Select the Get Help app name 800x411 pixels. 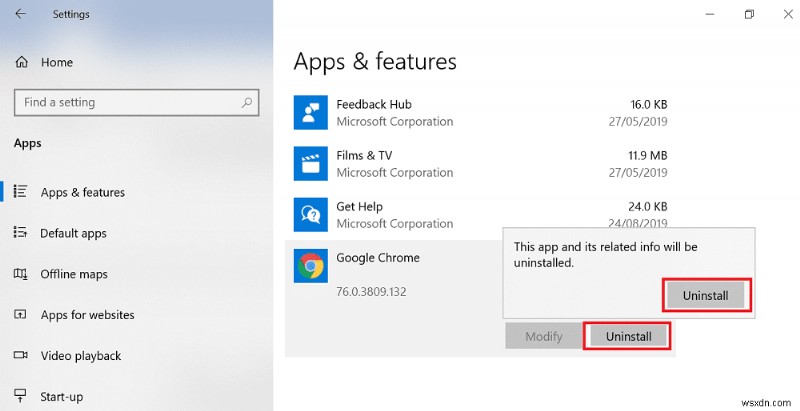359,207
